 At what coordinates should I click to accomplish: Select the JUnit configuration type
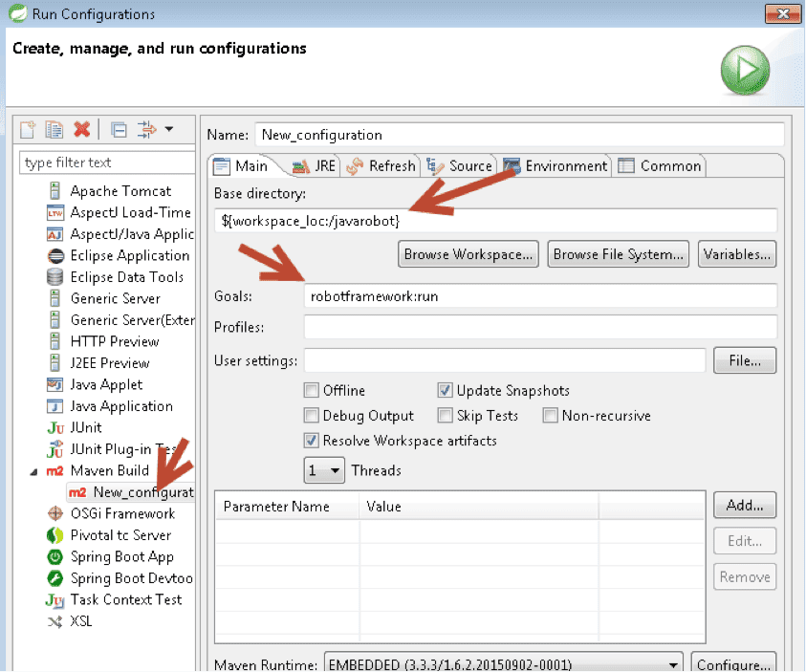coord(85,427)
